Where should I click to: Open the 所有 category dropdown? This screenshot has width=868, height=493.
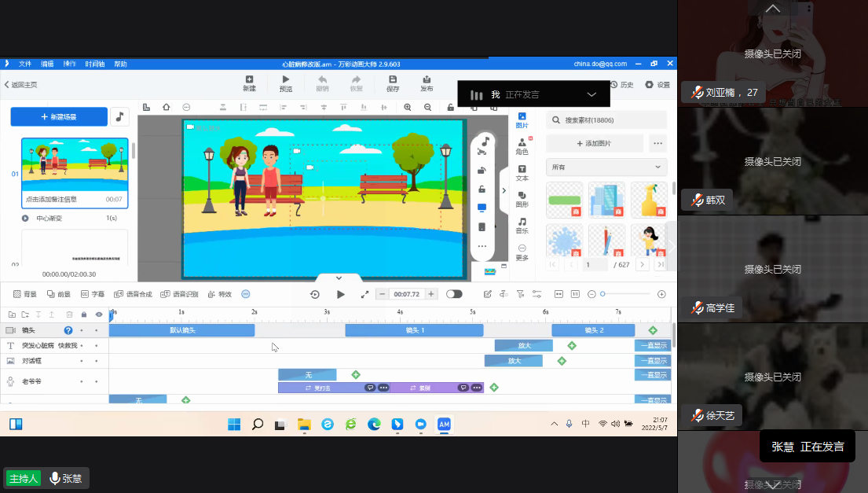(606, 167)
